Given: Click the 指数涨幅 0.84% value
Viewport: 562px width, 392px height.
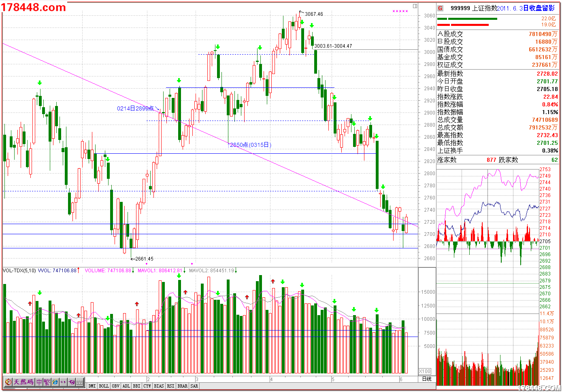Looking at the screenshot, I should [x=550, y=104].
